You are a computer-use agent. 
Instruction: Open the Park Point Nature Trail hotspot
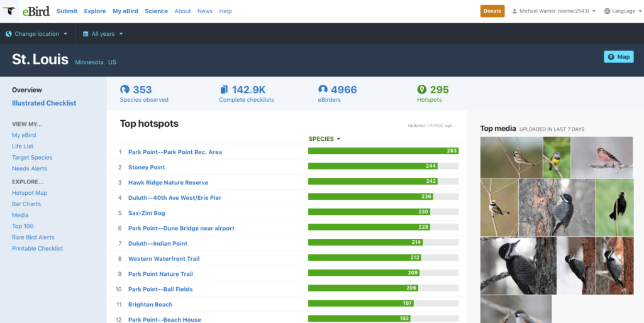click(x=160, y=274)
